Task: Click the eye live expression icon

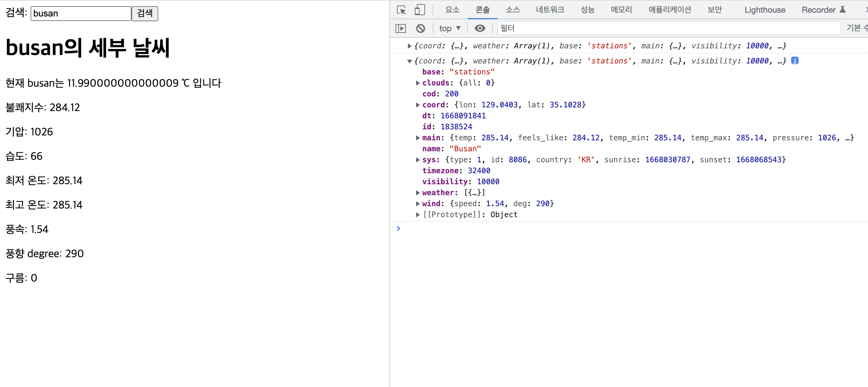Action: (480, 28)
